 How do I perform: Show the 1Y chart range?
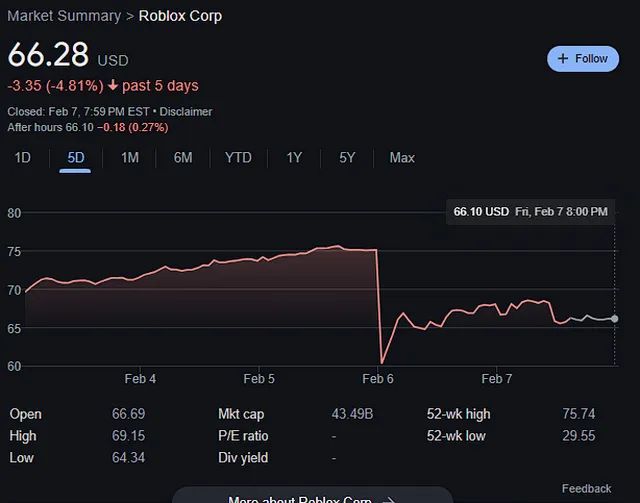[x=294, y=158]
